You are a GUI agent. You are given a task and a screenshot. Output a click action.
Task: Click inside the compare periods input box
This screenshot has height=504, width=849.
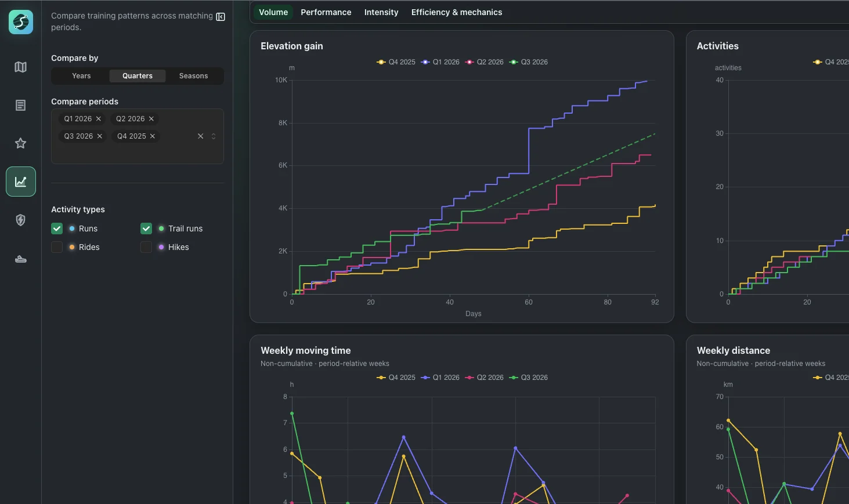(x=138, y=136)
